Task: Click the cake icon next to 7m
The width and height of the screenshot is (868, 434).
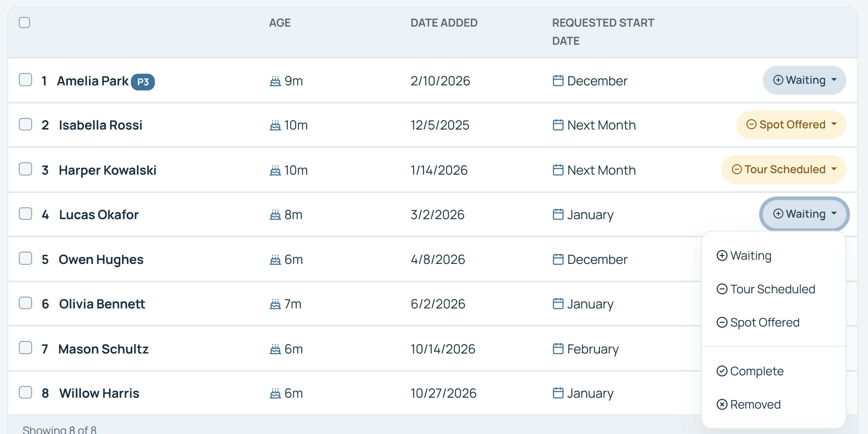Action: 275,304
